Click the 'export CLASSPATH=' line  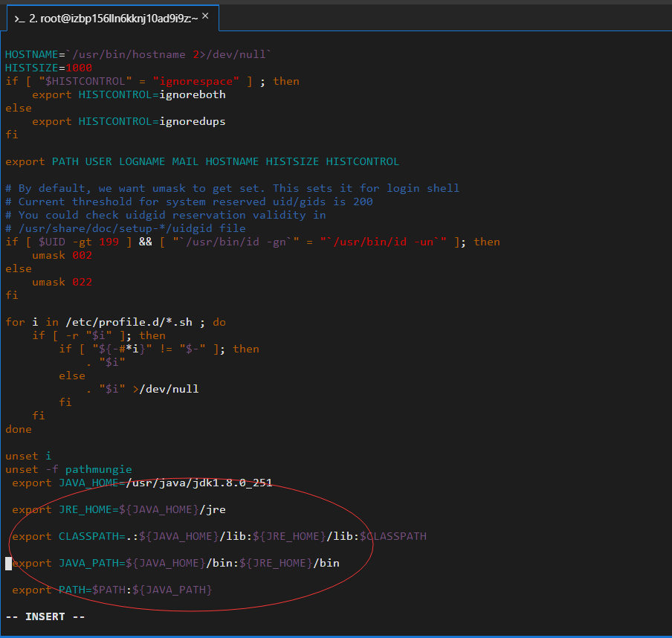coord(219,536)
